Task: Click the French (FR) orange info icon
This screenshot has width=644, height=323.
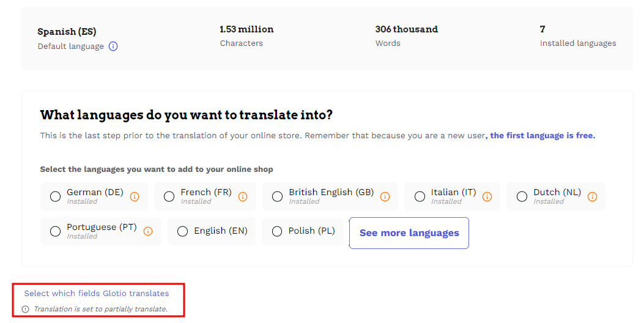Action: tap(243, 197)
